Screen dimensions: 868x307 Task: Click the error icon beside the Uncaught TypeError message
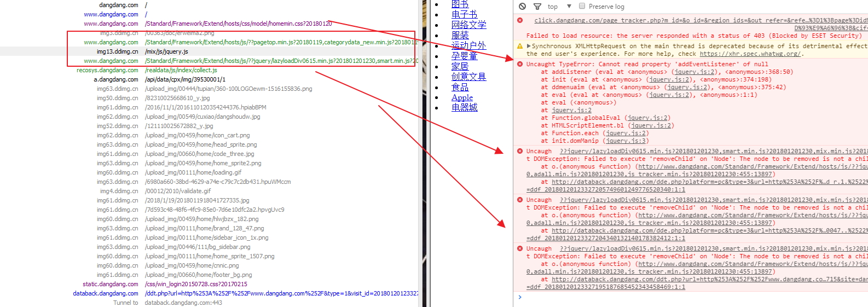pyautogui.click(x=520, y=64)
